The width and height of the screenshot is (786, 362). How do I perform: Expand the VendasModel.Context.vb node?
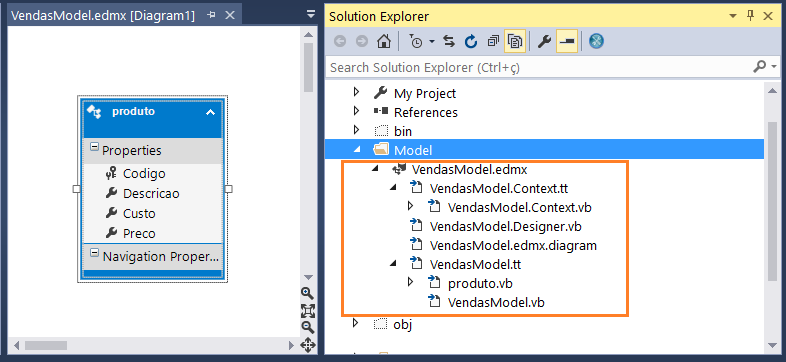pos(411,206)
